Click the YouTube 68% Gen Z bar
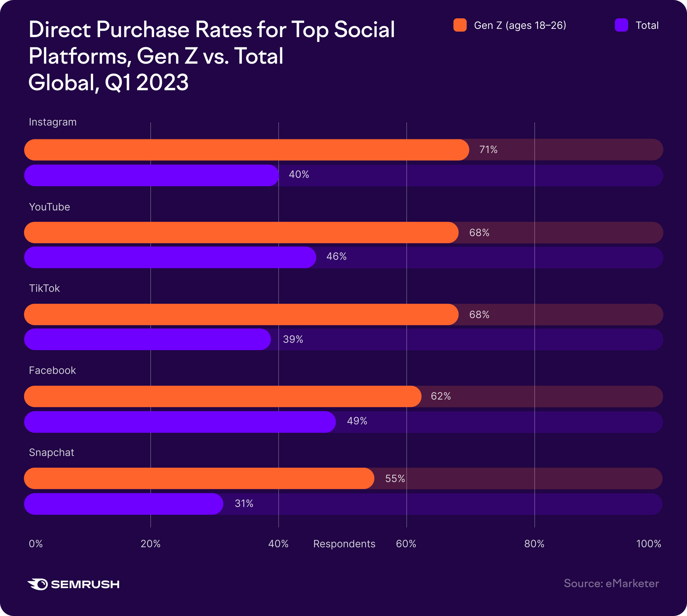The image size is (687, 616). click(241, 233)
